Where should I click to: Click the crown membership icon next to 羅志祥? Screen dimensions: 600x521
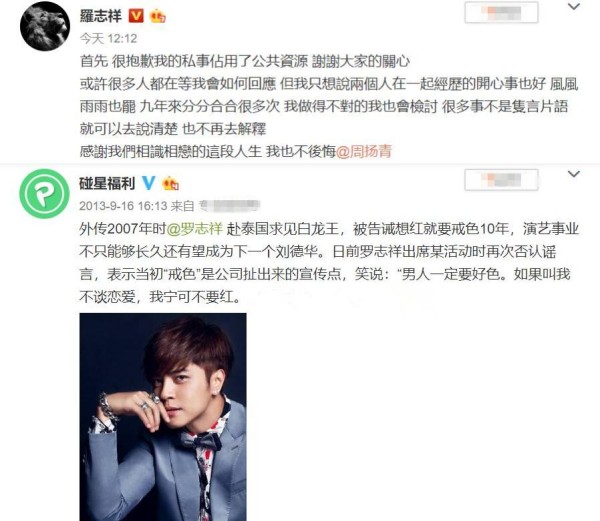point(157,16)
